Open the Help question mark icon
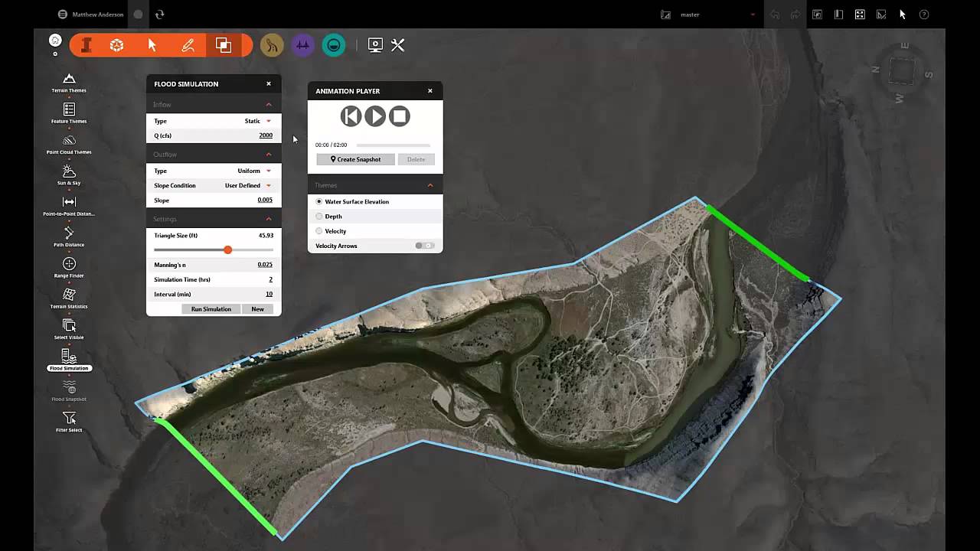Viewport: 980px width, 551px height. (924, 14)
